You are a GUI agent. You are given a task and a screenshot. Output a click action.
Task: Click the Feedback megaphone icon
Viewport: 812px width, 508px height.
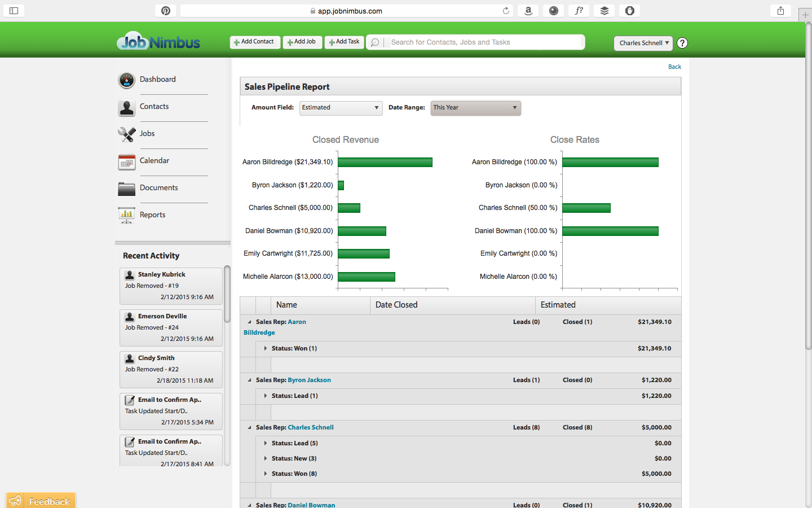[x=15, y=501]
